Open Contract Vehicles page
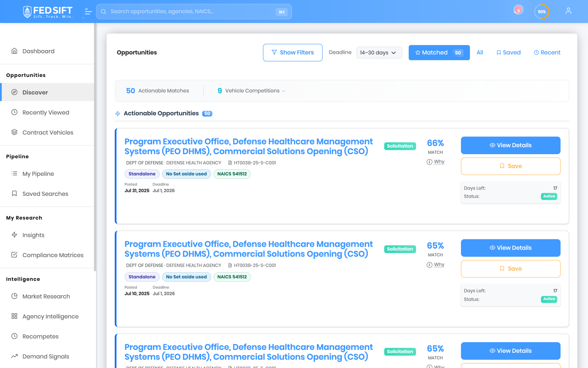 coord(47,132)
